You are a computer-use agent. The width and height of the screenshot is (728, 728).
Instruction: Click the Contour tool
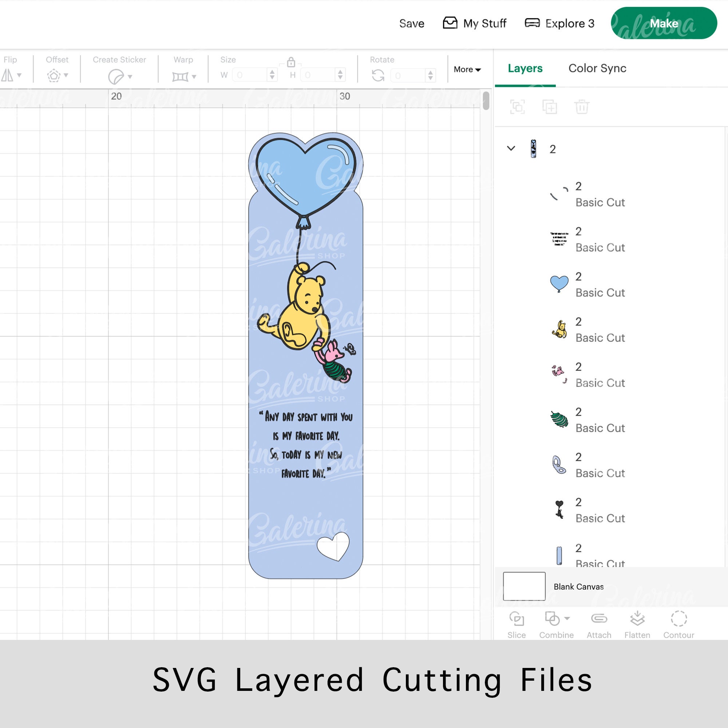click(x=678, y=625)
